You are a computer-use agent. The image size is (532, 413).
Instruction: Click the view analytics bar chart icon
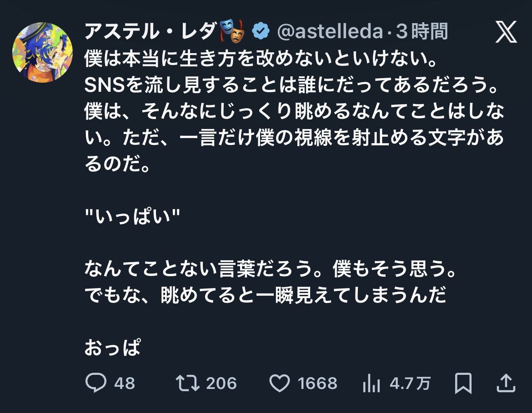(371, 383)
